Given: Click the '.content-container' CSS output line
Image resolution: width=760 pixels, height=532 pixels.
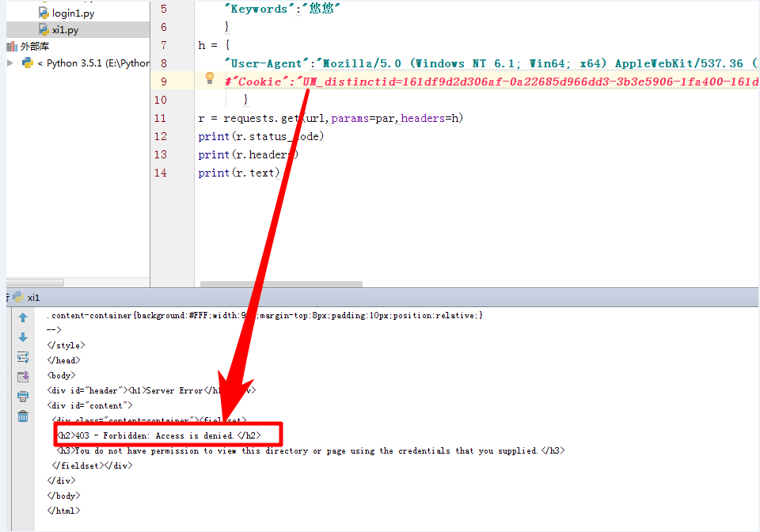Looking at the screenshot, I should 264,315.
